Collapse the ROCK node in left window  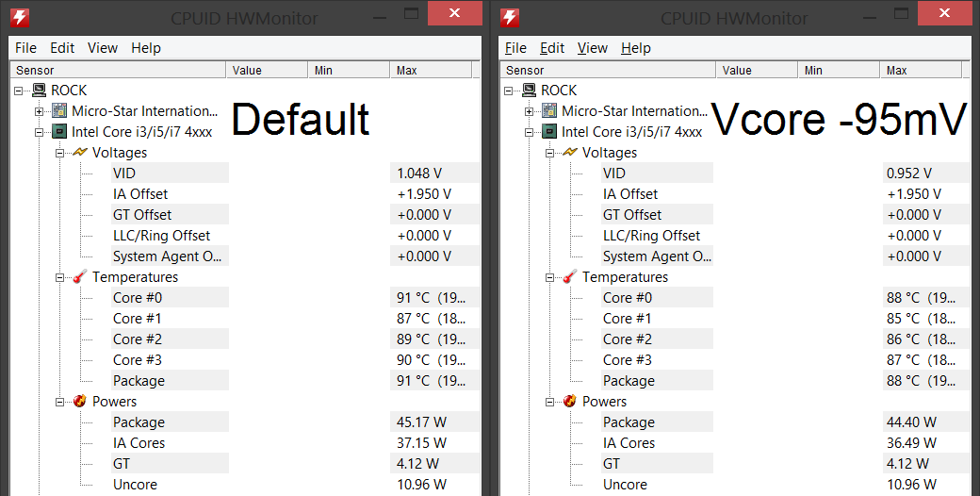[19, 91]
